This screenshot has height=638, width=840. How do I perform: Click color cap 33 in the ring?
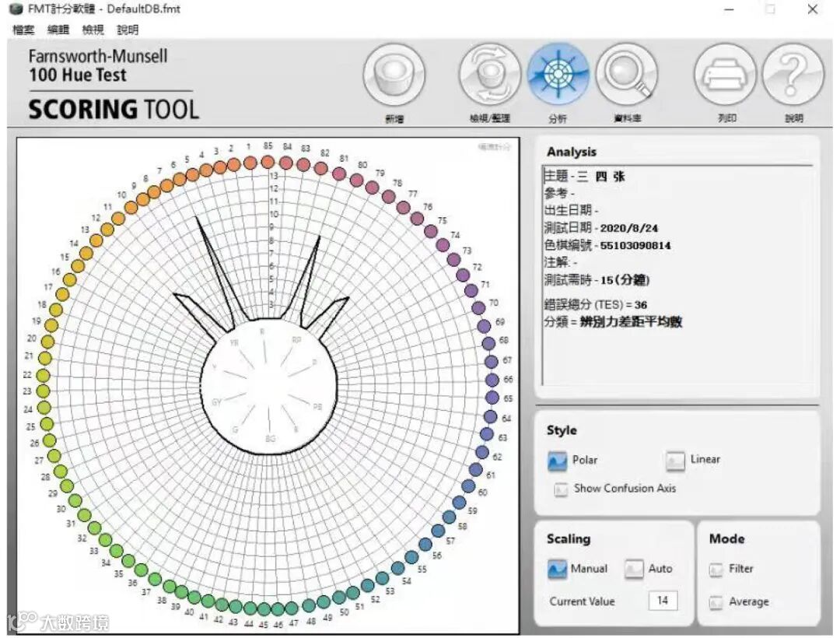tap(106, 540)
